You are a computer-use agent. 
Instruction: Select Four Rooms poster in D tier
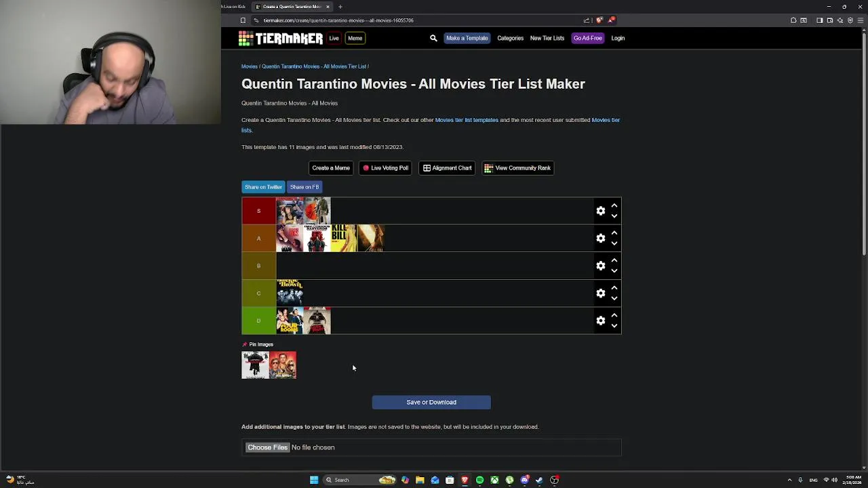tap(290, 321)
